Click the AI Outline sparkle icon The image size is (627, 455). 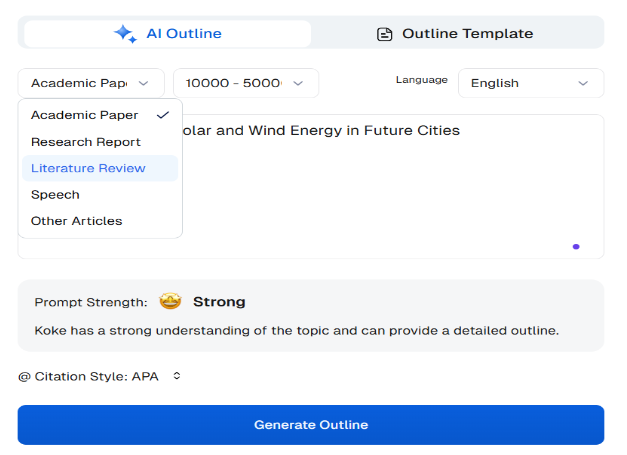(125, 34)
